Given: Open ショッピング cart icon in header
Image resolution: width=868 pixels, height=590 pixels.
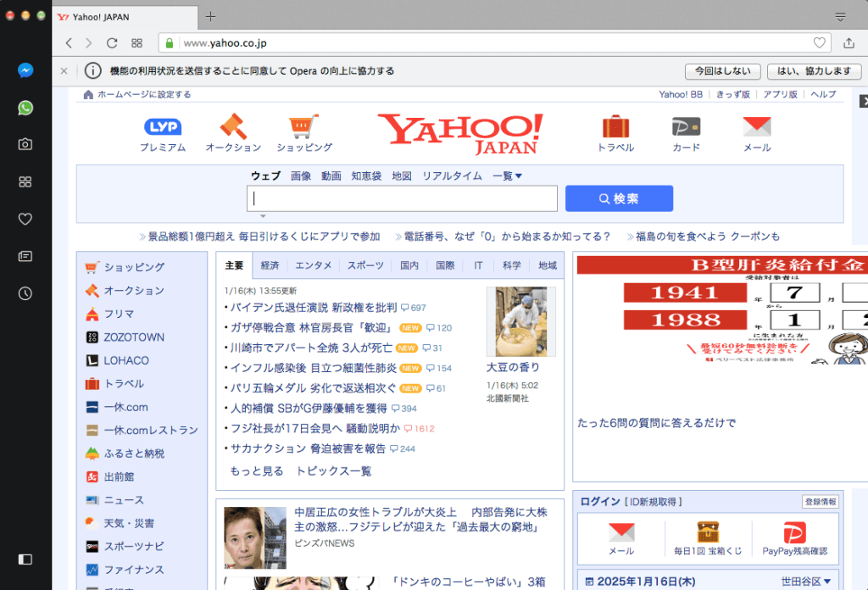Looking at the screenshot, I should [304, 133].
